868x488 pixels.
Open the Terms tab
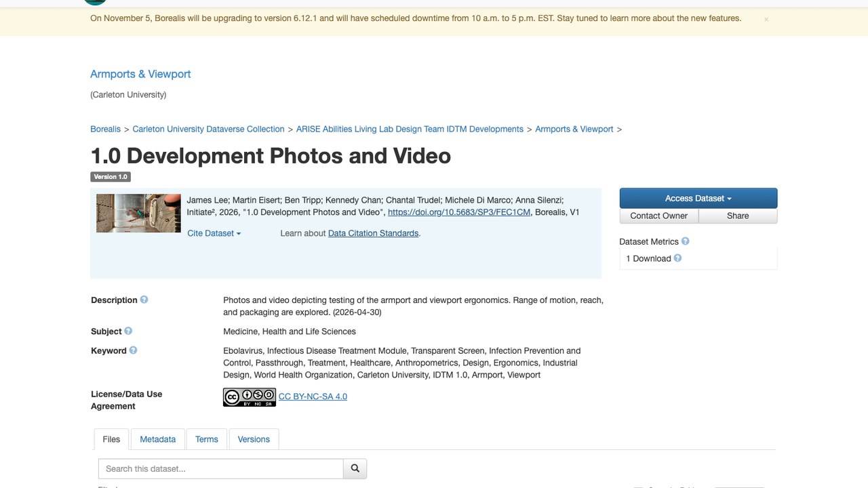(x=207, y=439)
